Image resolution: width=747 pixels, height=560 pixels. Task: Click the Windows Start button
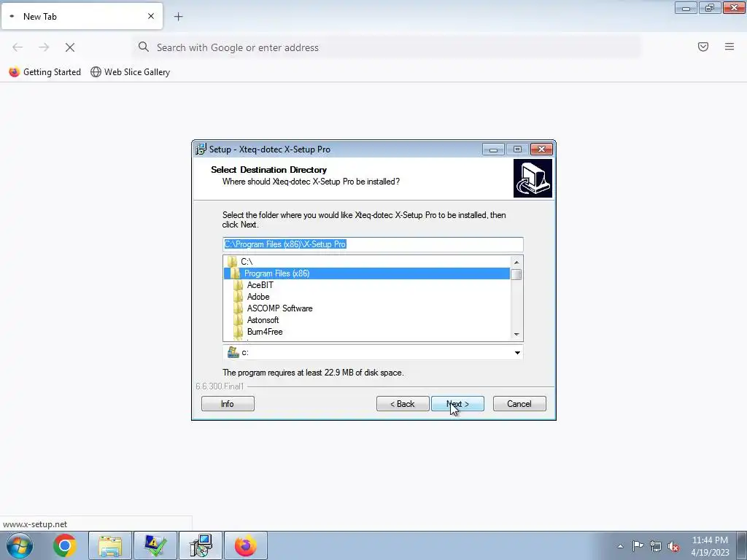[20, 545]
